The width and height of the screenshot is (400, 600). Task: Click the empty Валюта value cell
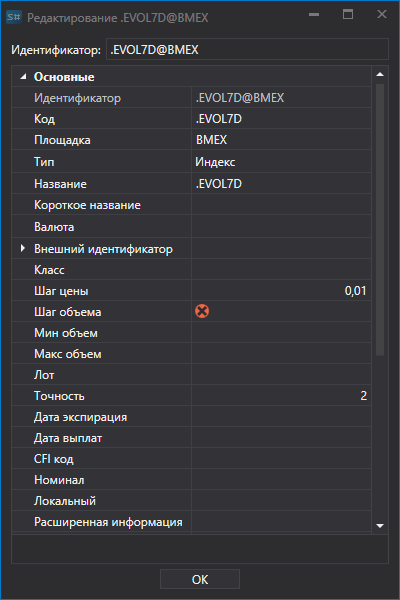pyautogui.click(x=281, y=227)
